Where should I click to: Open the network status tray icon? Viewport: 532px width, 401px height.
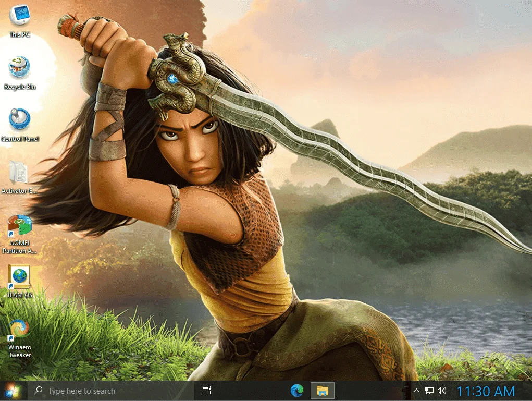429,391
